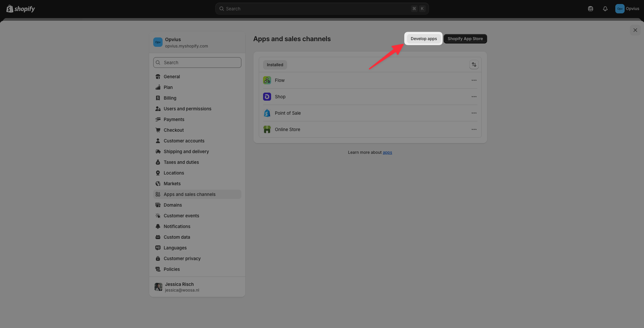644x328 pixels.
Task: Click the Customer events cursor icon
Action: click(158, 216)
